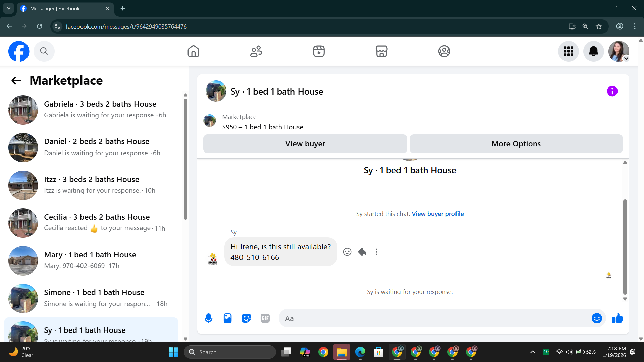This screenshot has height=362, width=644.
Task: Reply to Sy's message using arrow icon
Action: [362, 252]
